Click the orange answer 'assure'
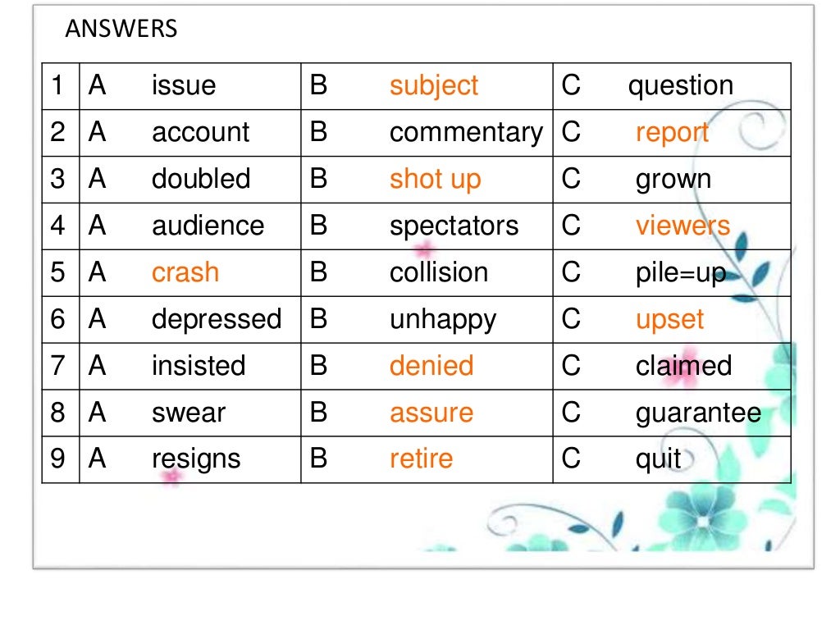 tap(431, 413)
